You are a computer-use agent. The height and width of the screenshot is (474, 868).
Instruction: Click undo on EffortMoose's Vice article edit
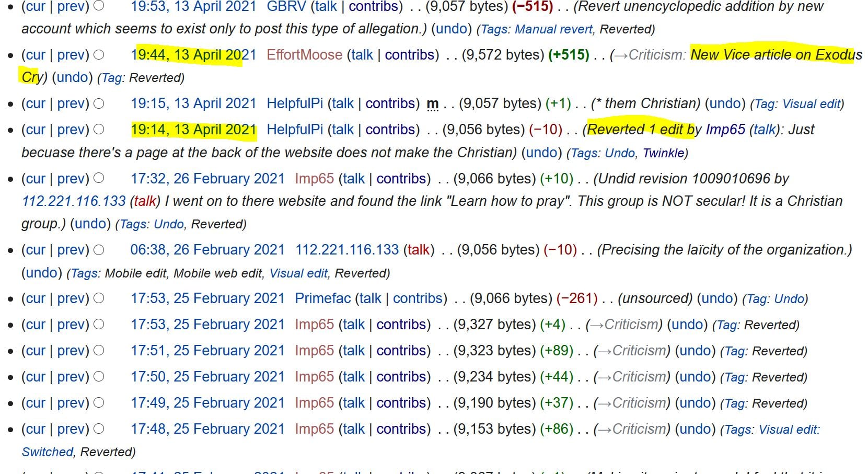[72, 77]
